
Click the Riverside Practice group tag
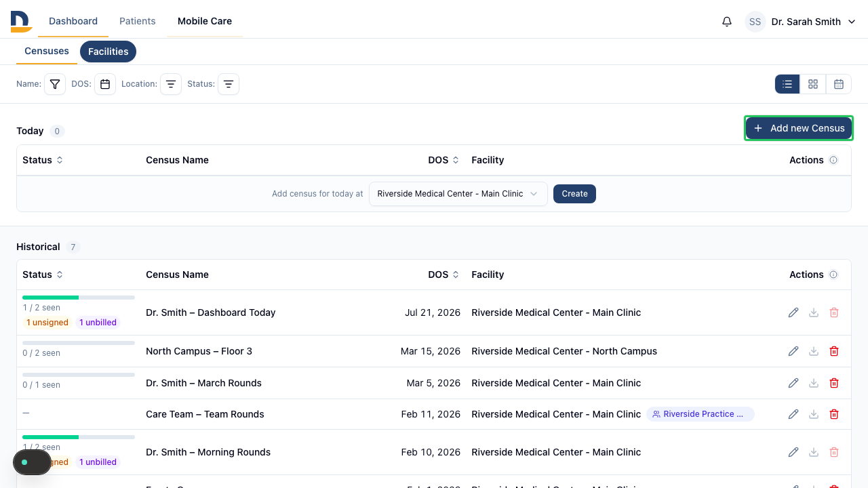click(x=701, y=414)
